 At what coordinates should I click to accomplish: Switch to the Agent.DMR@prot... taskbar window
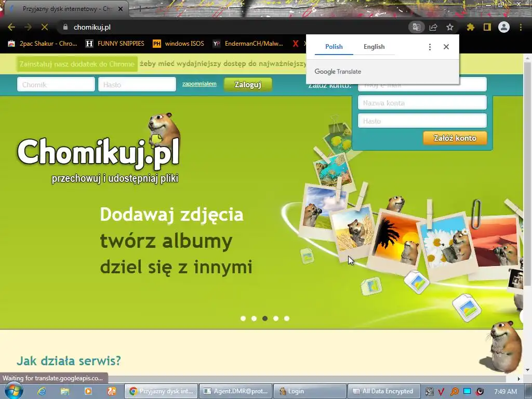point(236,391)
